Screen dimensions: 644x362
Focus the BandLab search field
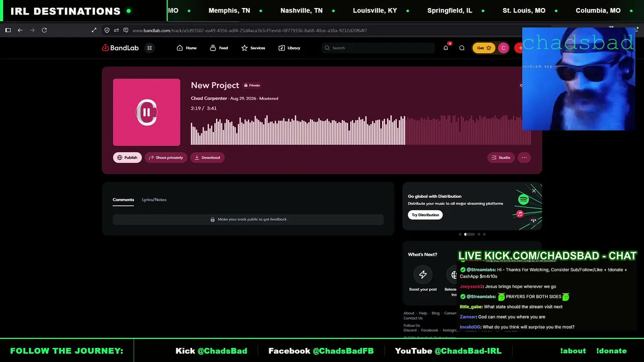click(378, 48)
